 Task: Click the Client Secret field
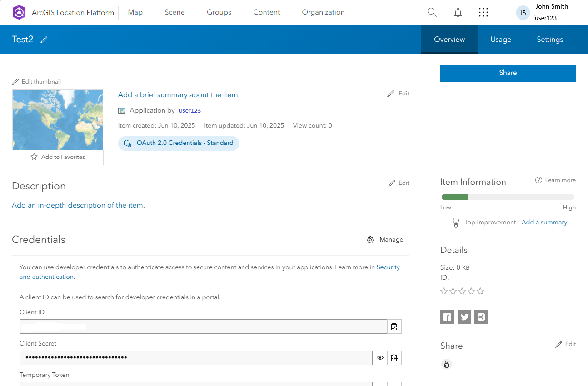point(196,358)
